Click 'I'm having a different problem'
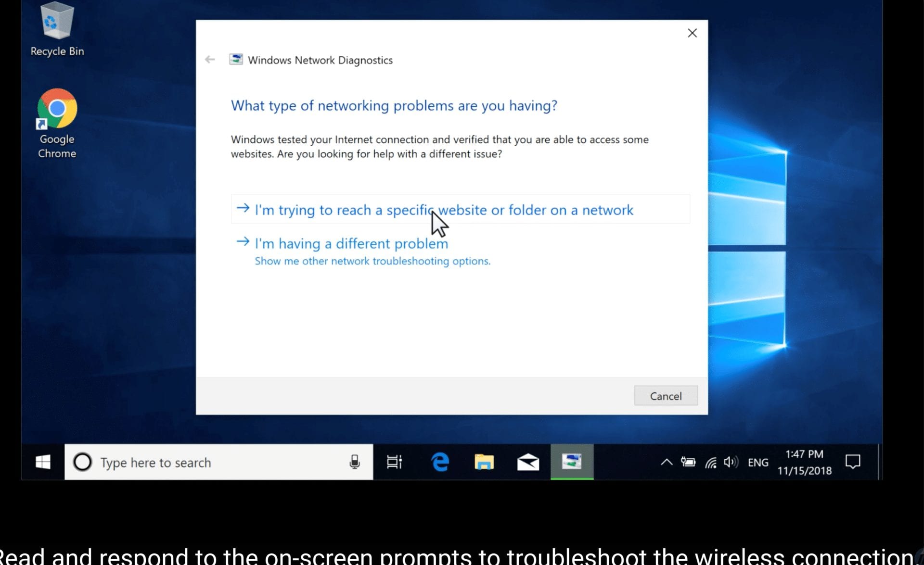 point(351,243)
